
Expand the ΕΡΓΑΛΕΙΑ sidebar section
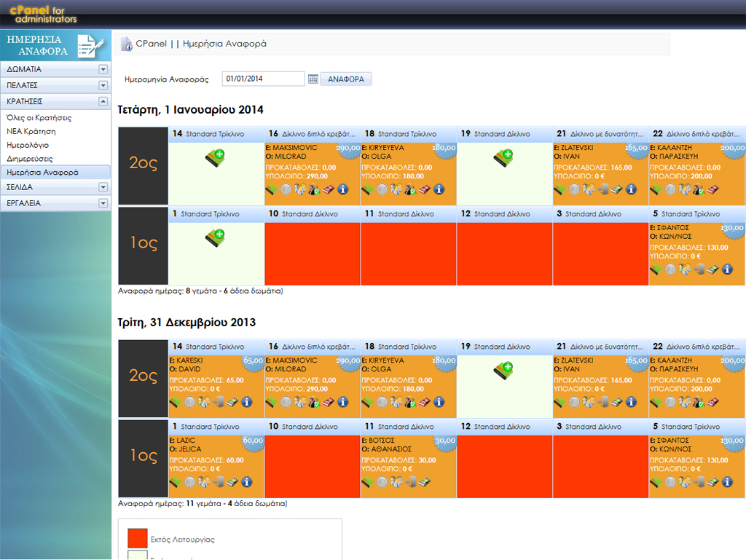[x=103, y=203]
